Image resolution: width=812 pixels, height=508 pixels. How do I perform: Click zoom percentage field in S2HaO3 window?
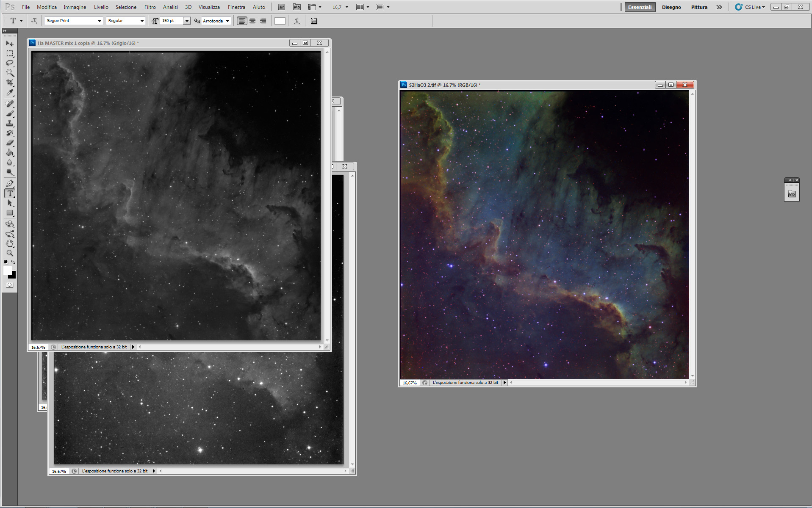410,383
